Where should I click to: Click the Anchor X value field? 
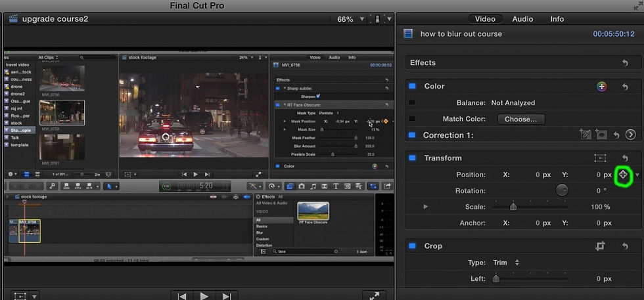[543, 223]
